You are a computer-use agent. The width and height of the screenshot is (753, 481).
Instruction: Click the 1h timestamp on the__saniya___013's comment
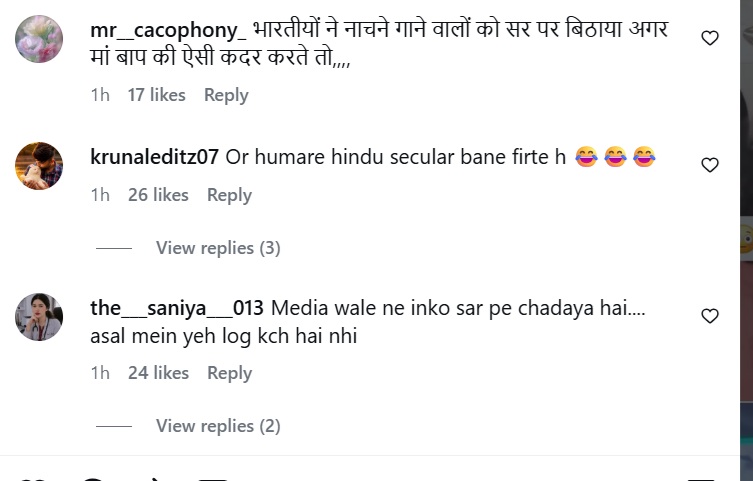[x=100, y=373]
